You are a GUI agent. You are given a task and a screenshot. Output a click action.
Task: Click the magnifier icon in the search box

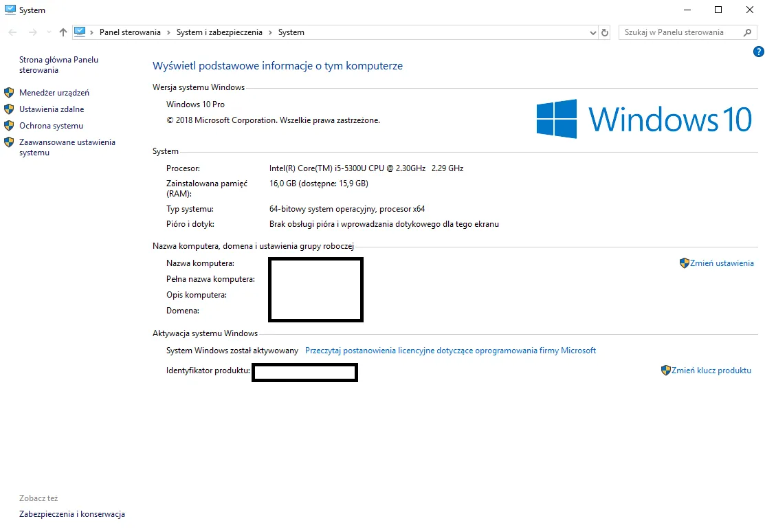click(749, 32)
